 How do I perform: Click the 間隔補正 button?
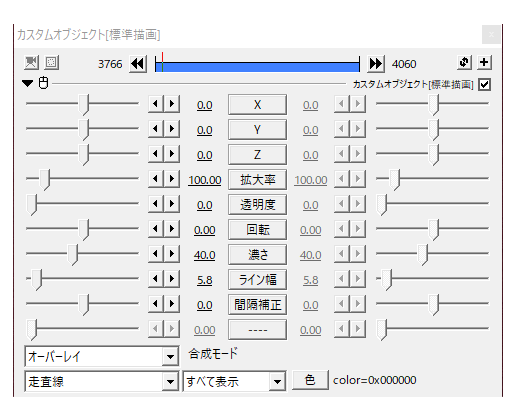click(x=257, y=305)
